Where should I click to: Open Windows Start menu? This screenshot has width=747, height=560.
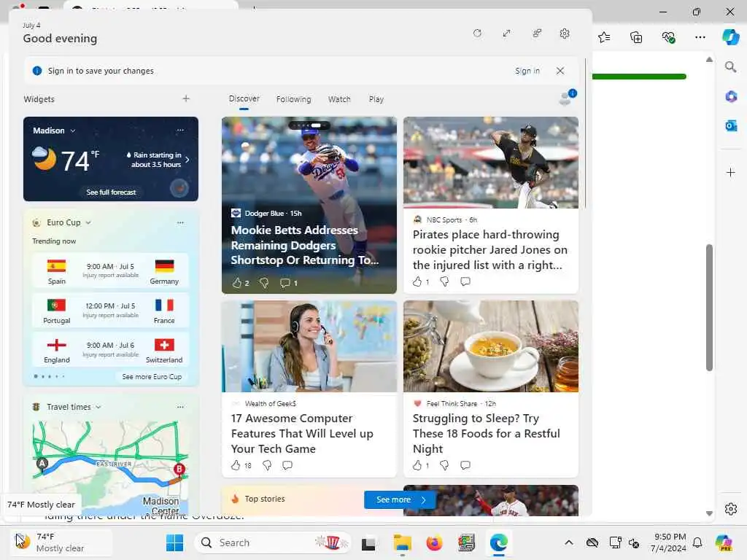pyautogui.click(x=174, y=542)
